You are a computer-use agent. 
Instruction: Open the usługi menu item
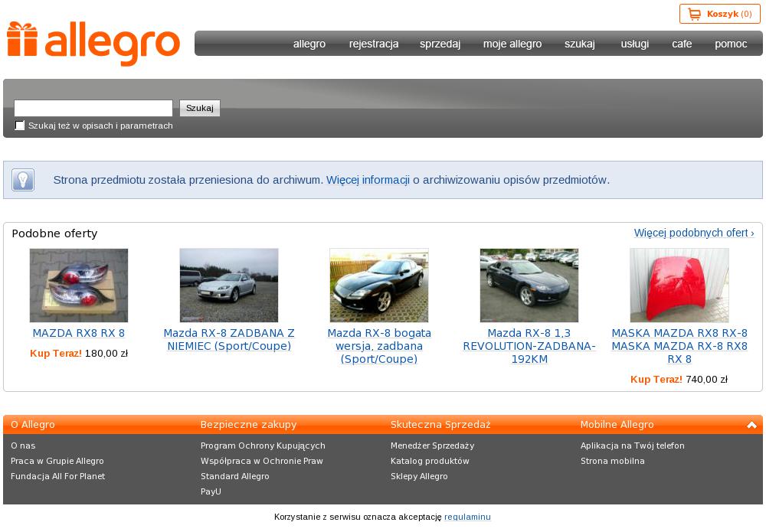point(635,44)
